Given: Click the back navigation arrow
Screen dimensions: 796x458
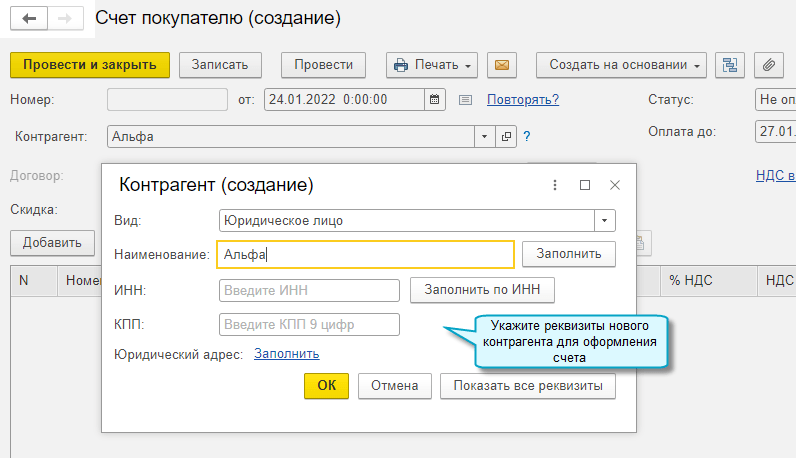Looking at the screenshot, I should 29,19.
